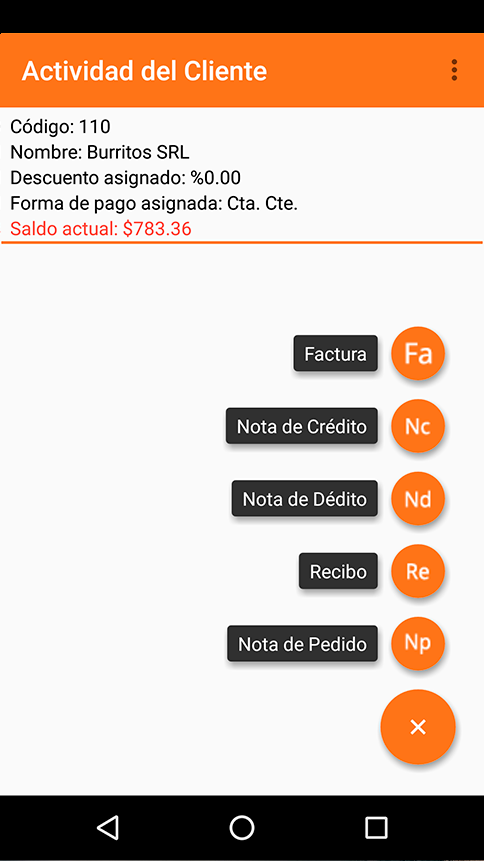Click the Código: 110 line
Image resolution: width=484 pixels, height=861 pixels.
[x=60, y=127]
